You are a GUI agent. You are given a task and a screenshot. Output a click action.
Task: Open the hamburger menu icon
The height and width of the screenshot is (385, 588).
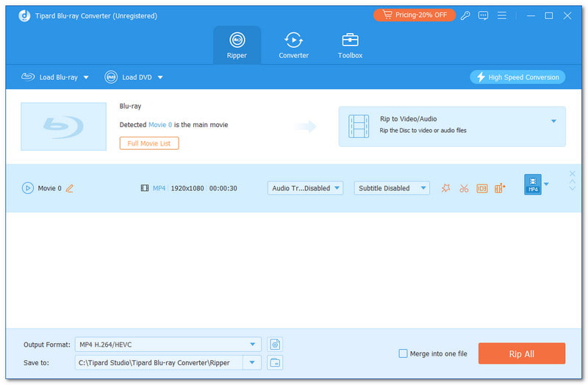[502, 15]
